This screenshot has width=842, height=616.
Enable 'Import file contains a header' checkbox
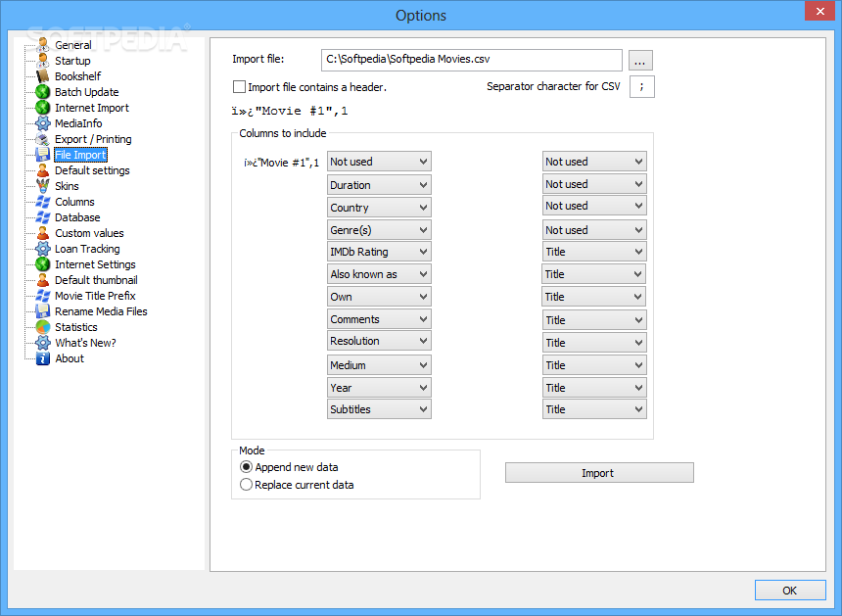click(x=240, y=86)
